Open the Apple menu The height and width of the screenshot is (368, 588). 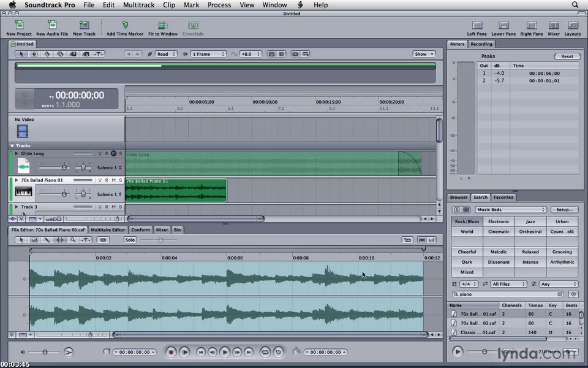click(12, 5)
